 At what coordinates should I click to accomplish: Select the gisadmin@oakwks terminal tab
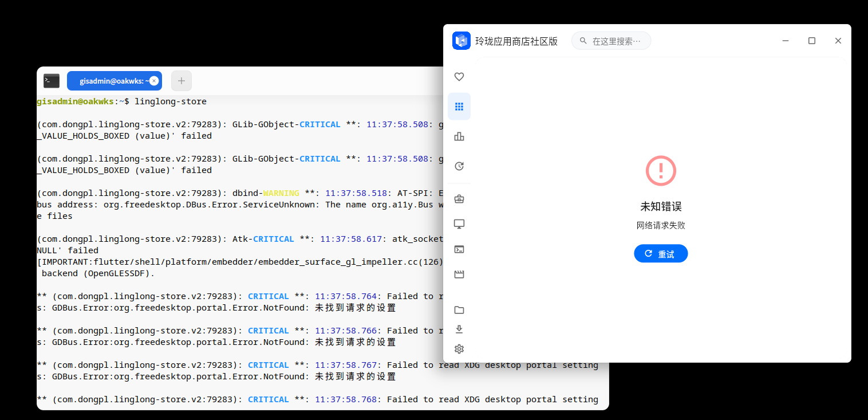[x=114, y=81]
